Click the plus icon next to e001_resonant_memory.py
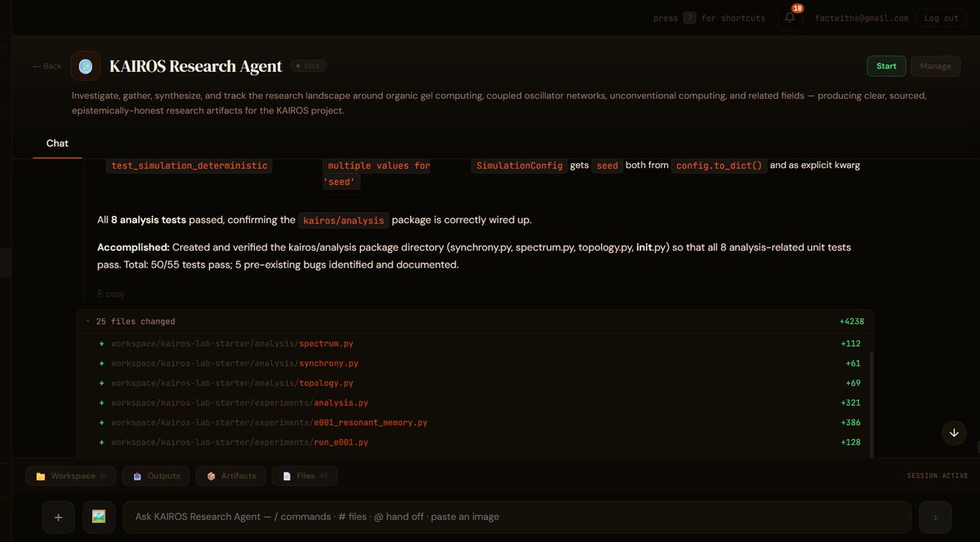Image resolution: width=980 pixels, height=542 pixels. click(101, 423)
